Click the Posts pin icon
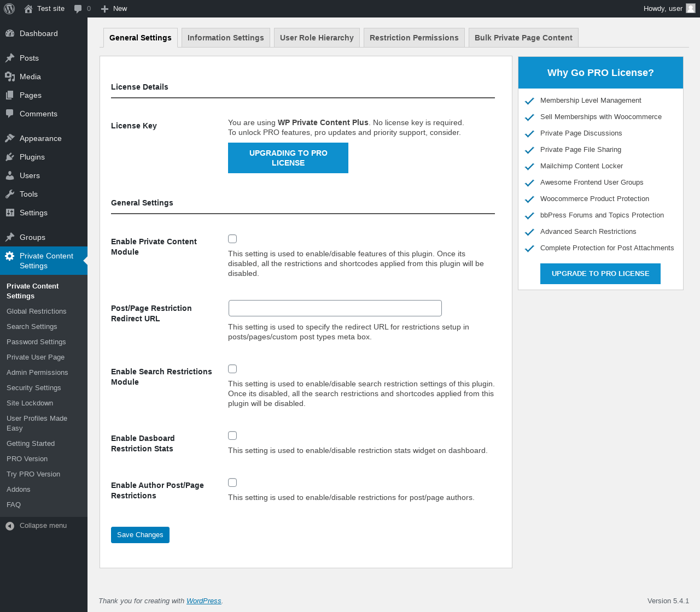Image resolution: width=700 pixels, height=612 pixels. pos(10,58)
